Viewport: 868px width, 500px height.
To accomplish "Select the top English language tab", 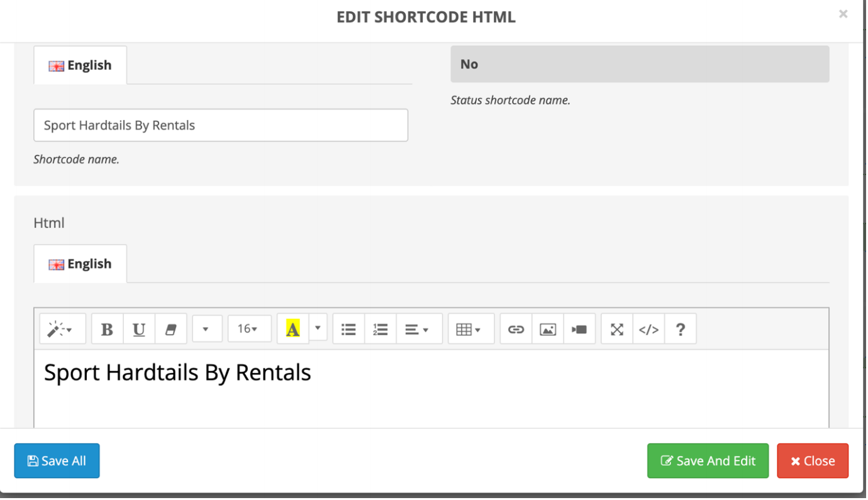I will [81, 65].
